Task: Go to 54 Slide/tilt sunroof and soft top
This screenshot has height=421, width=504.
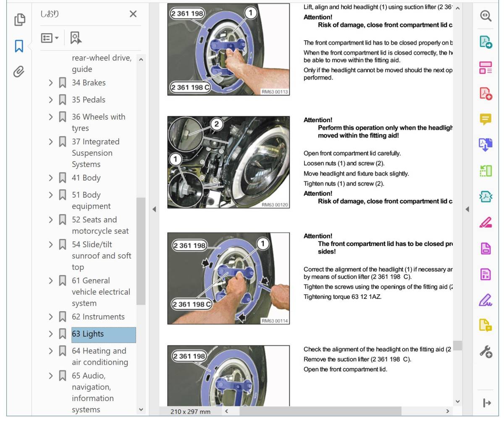Action: [x=102, y=256]
